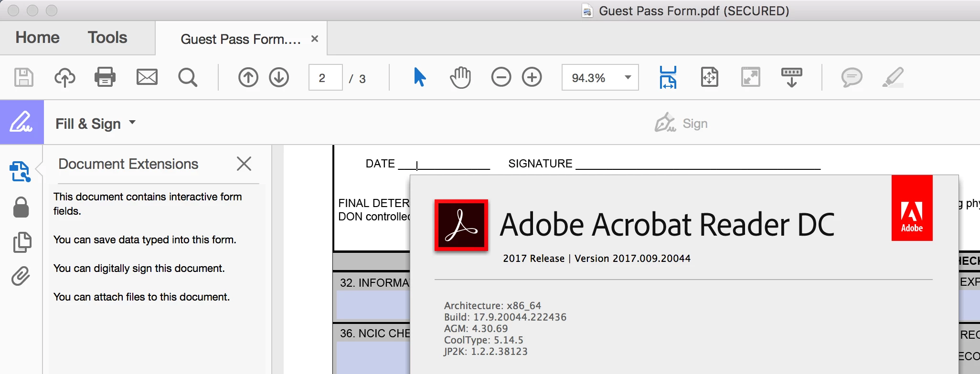Click the Acrobat logo in About dialog
Viewport: 980px width, 374px height.
[461, 225]
